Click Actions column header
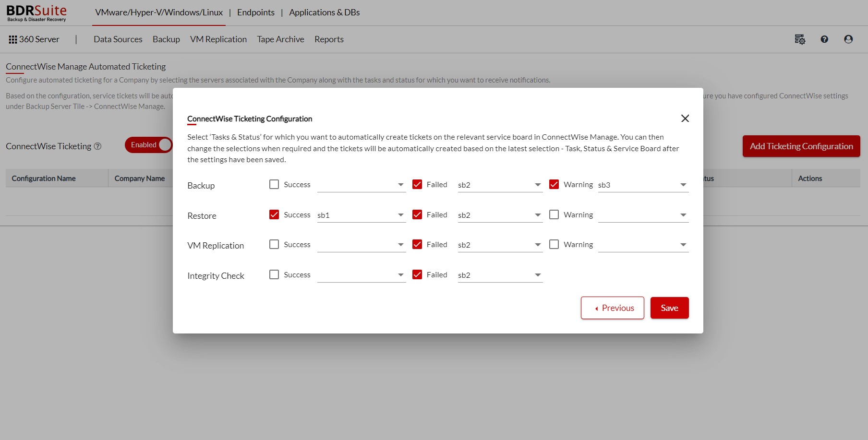The image size is (868, 440). [x=810, y=178]
